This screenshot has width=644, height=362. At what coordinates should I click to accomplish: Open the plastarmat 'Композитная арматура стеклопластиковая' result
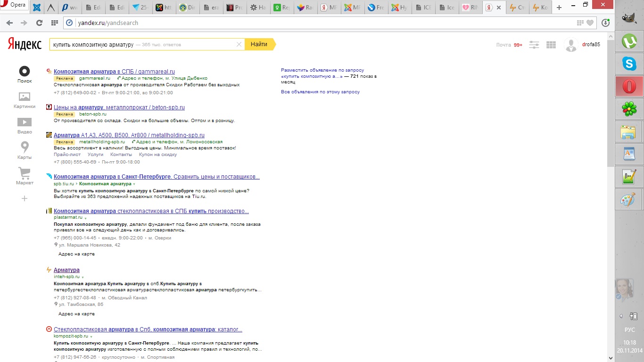[x=151, y=211]
